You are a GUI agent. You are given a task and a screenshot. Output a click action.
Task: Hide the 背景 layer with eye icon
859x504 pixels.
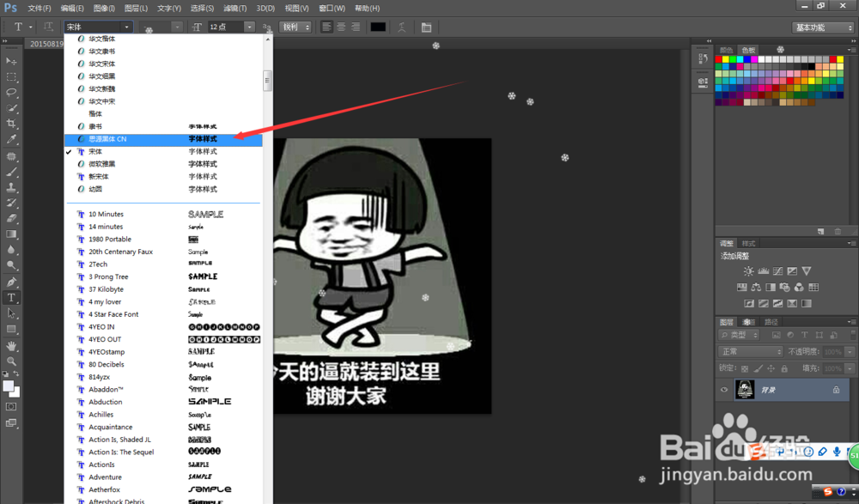(x=724, y=390)
